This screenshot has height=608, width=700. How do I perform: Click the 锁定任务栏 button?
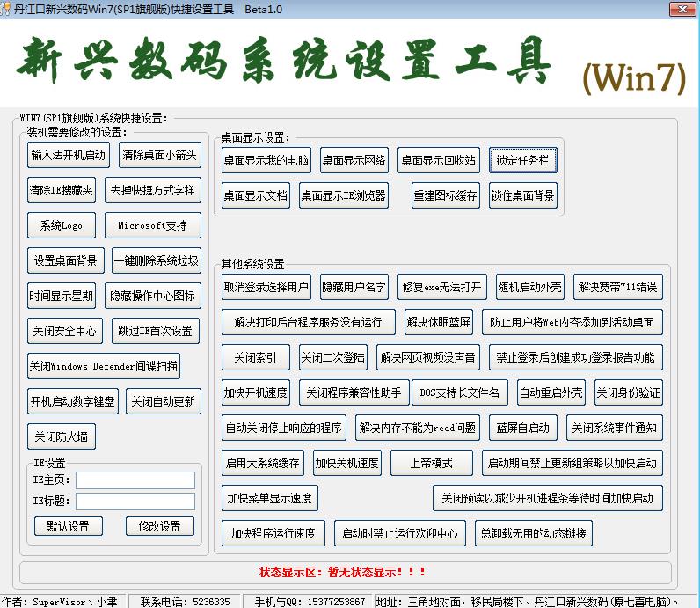click(522, 160)
